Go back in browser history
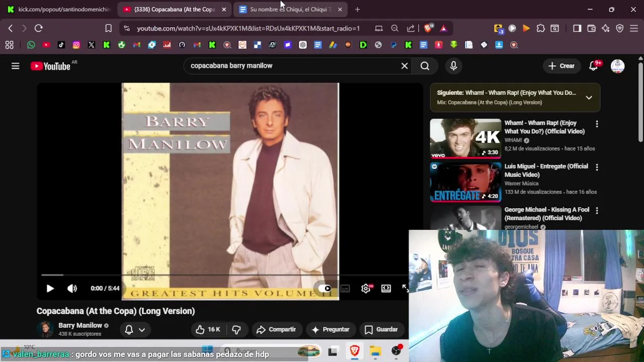Image resolution: width=644 pixels, height=362 pixels. click(x=11, y=28)
